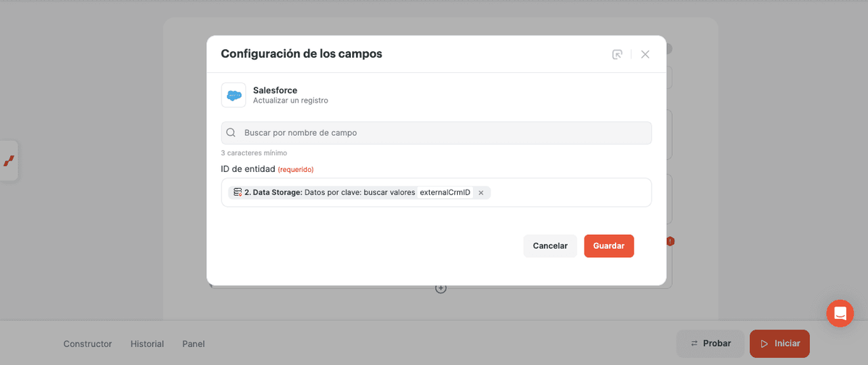Expand the dialog with the pop-out icon

pyautogui.click(x=617, y=54)
